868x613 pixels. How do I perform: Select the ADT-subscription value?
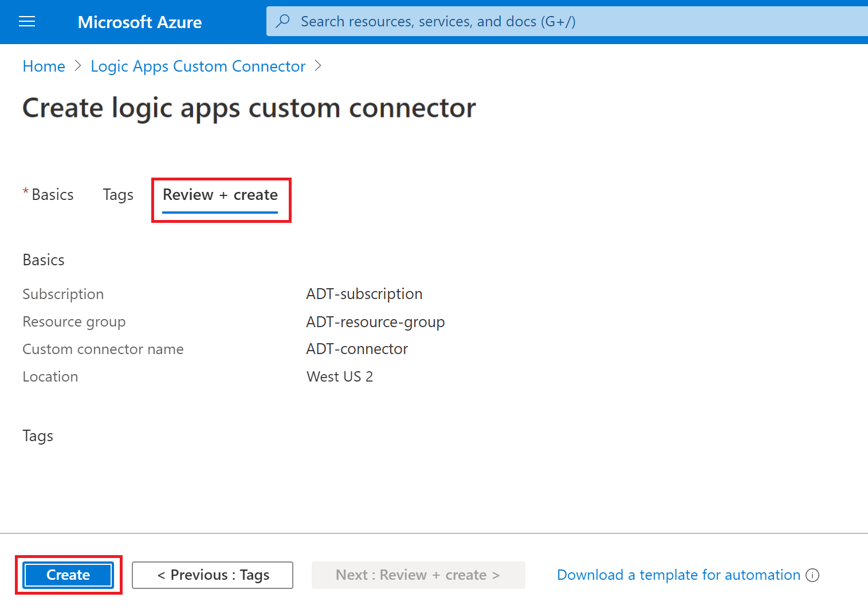pos(364,293)
